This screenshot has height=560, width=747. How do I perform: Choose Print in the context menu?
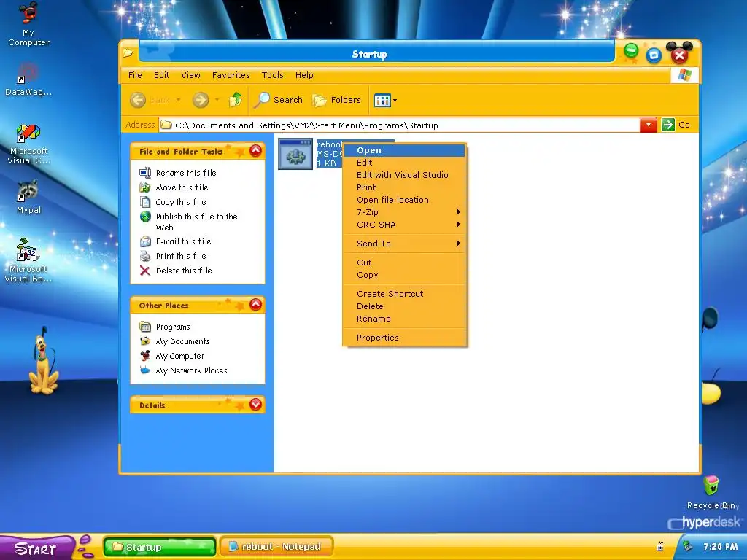404,187
